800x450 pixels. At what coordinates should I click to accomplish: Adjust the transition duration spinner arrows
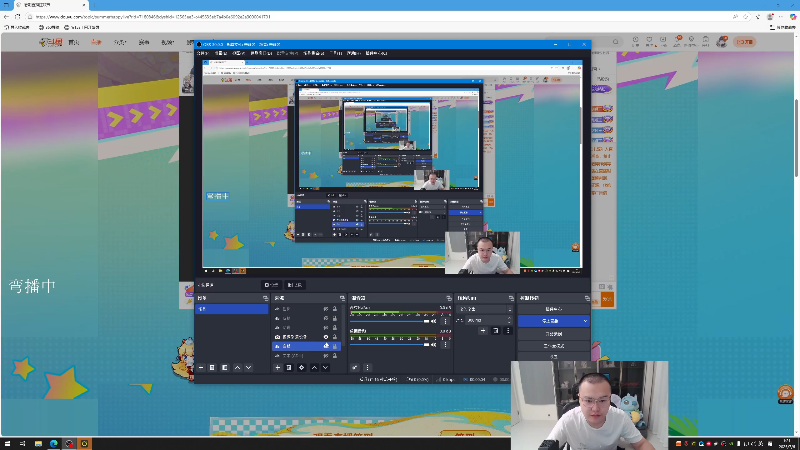(x=509, y=320)
